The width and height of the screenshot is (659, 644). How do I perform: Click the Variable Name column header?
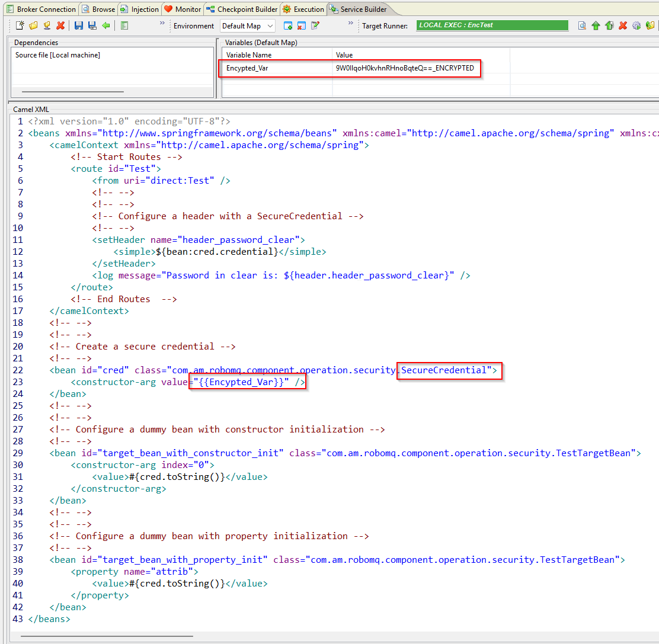pyautogui.click(x=249, y=55)
